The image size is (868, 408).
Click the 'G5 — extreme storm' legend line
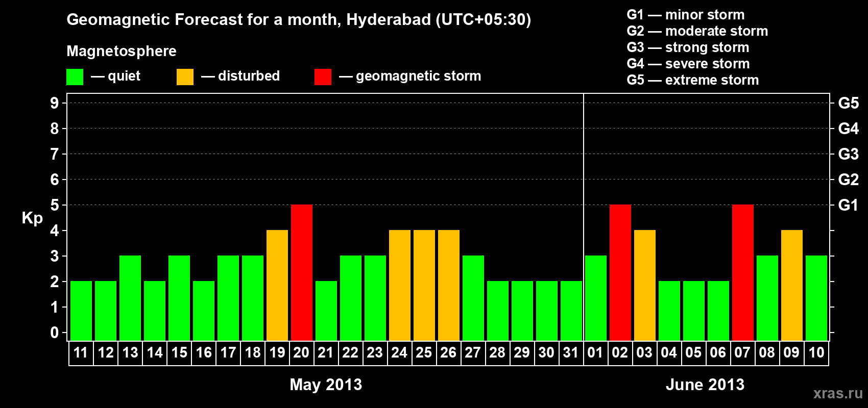[693, 80]
